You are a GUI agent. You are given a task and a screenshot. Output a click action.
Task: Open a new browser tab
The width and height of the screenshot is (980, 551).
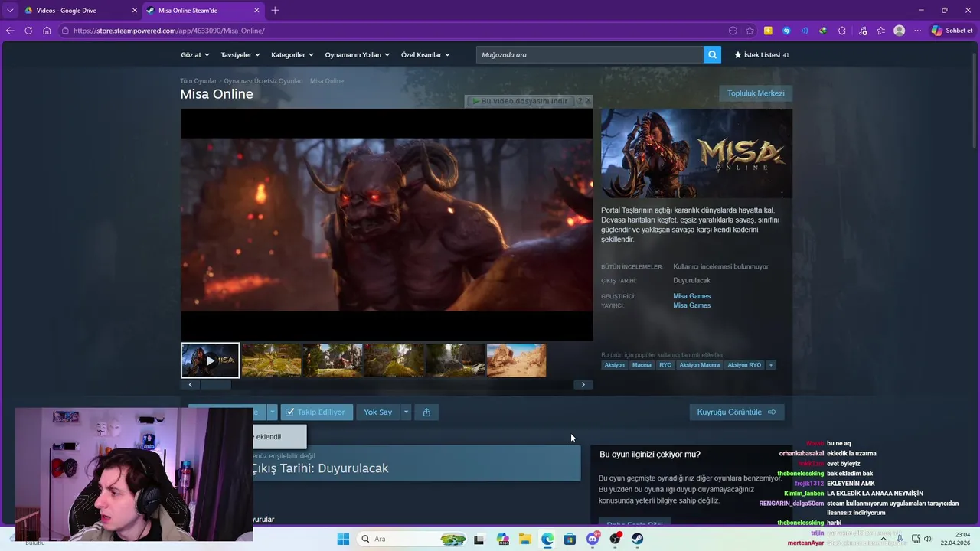coord(275,11)
